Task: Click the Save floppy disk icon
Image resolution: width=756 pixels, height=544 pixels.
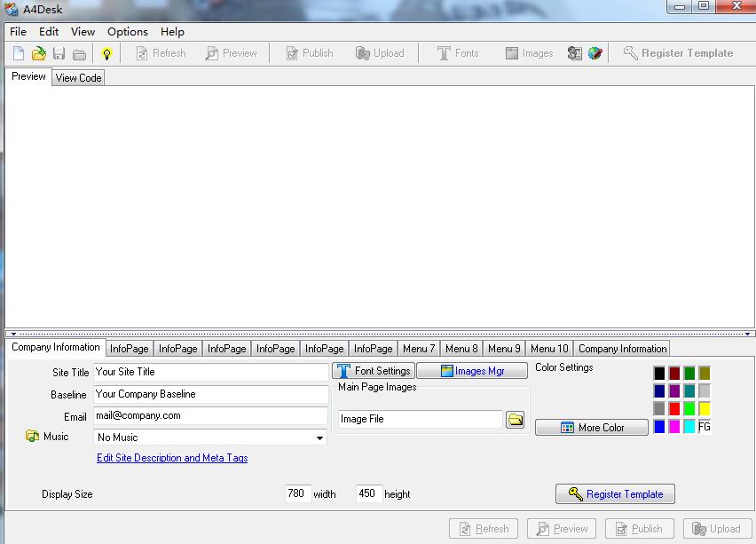Action: pyautogui.click(x=59, y=53)
